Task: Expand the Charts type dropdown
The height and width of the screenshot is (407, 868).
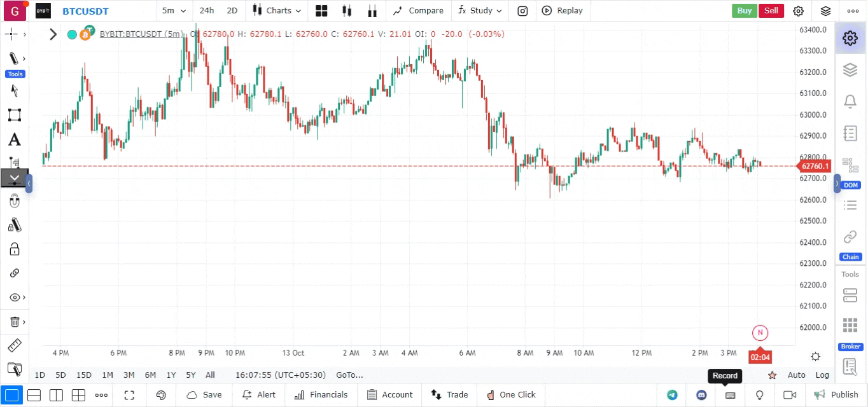Action: pos(277,11)
